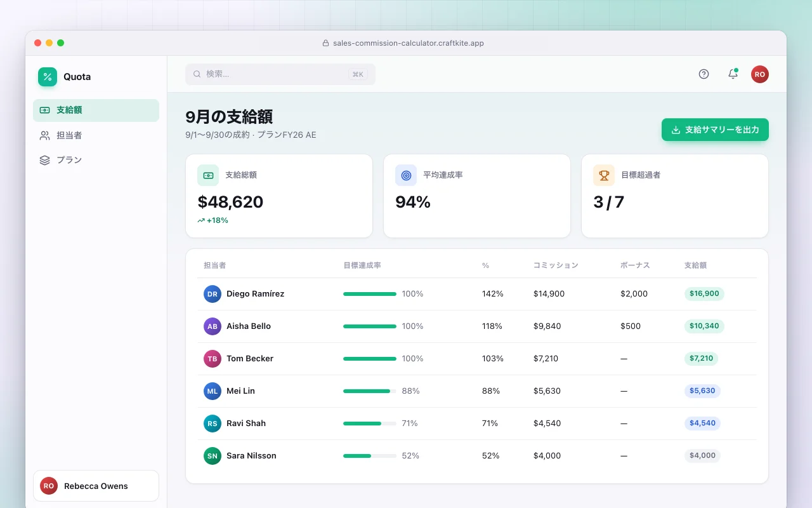Click the ボーナス column header
Viewport: 812px width, 508px height.
635,265
